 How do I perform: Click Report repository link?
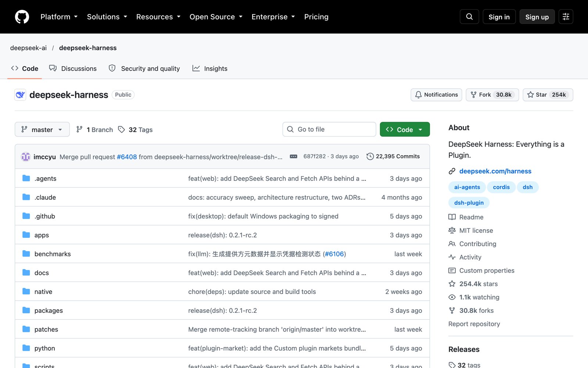click(x=474, y=324)
